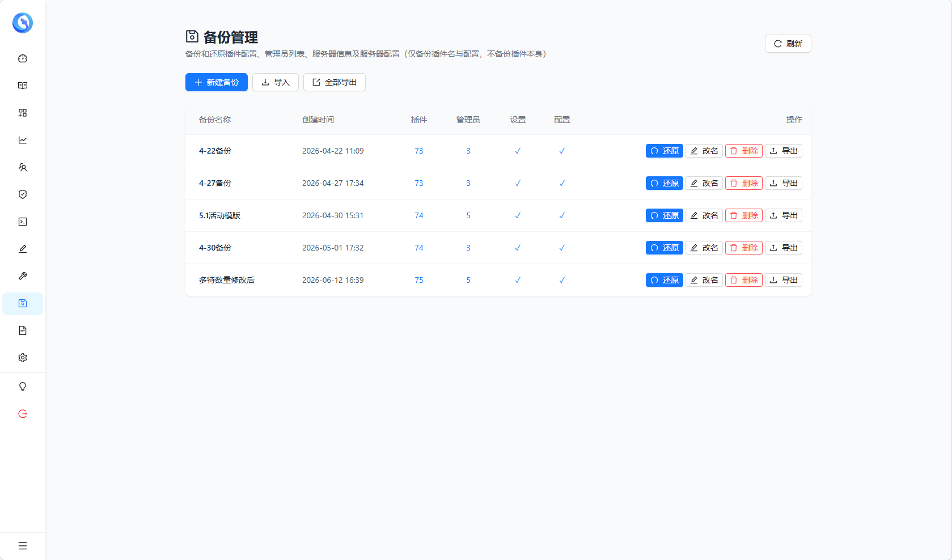Click the 备份管理 page title
Viewport: 952px width, 560px height.
(x=230, y=37)
